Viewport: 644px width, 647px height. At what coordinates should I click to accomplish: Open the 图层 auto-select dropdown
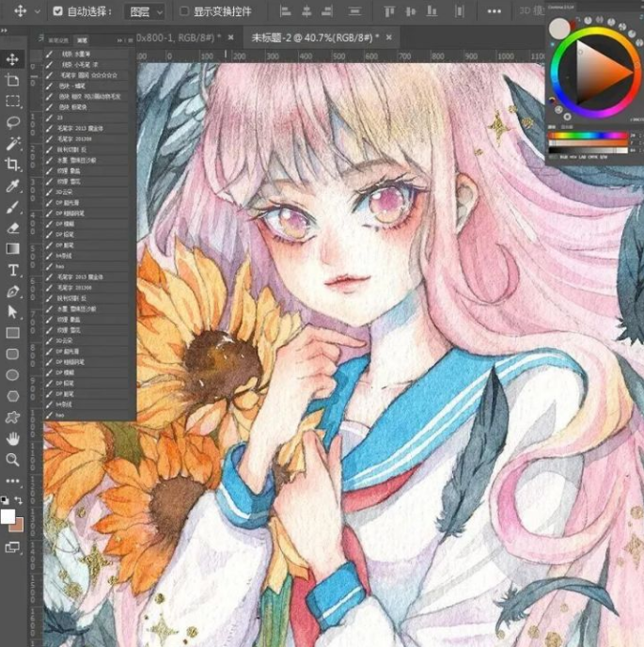tap(145, 12)
